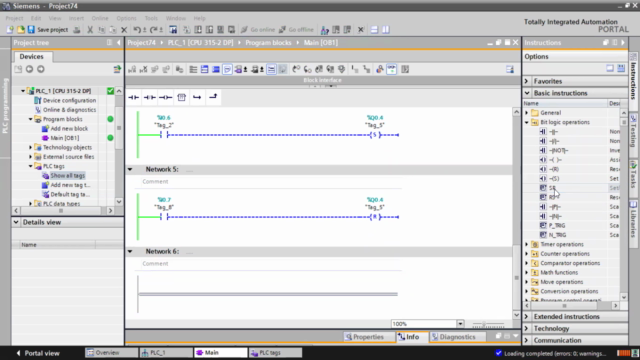The width and height of the screenshot is (640, 360).
Task: Expand the Extended instructions section
Action: (527, 317)
